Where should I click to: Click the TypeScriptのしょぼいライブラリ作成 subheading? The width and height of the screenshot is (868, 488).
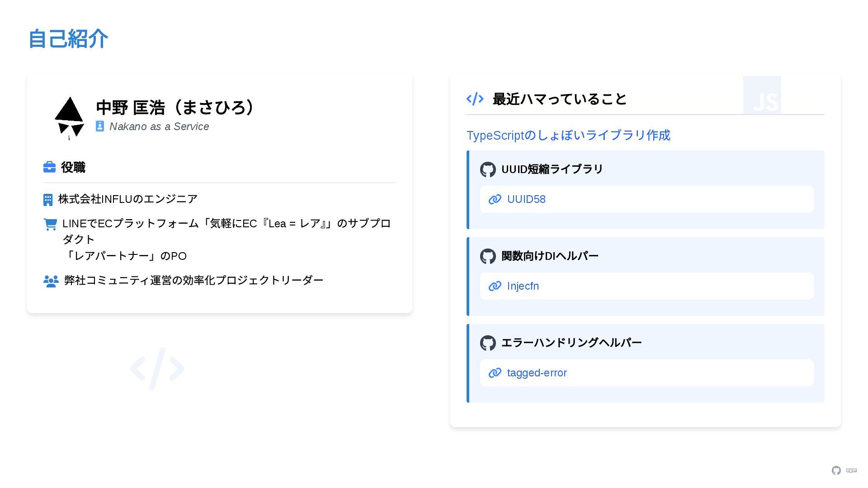tap(568, 135)
